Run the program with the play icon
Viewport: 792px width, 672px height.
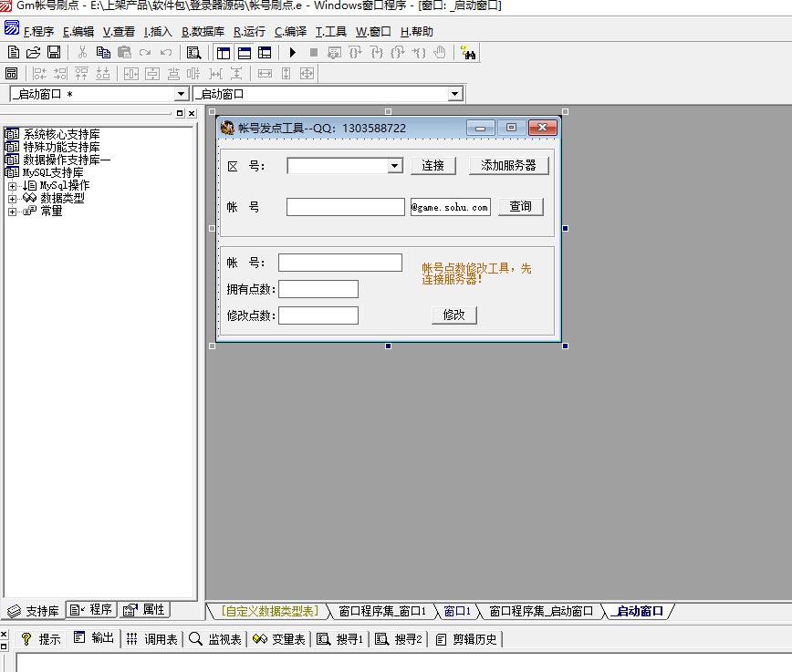coord(293,53)
